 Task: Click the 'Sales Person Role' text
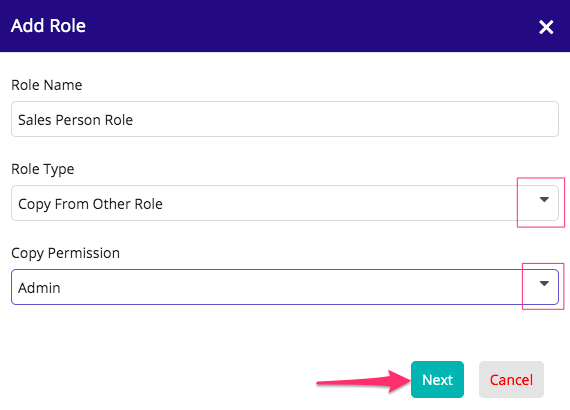pyautogui.click(x=76, y=120)
